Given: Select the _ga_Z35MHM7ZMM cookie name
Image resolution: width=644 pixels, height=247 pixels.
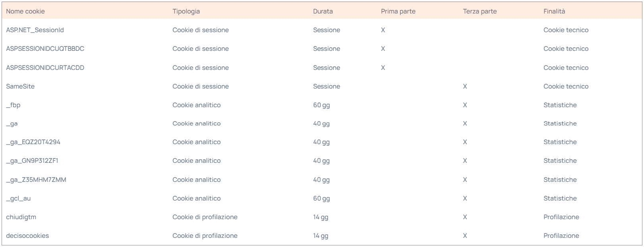Looking at the screenshot, I should (x=36, y=180).
